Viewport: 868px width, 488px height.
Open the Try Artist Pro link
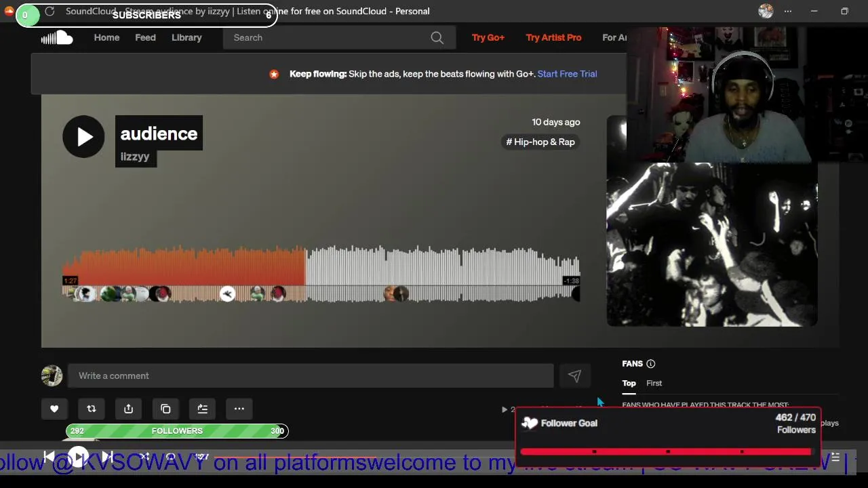point(553,38)
